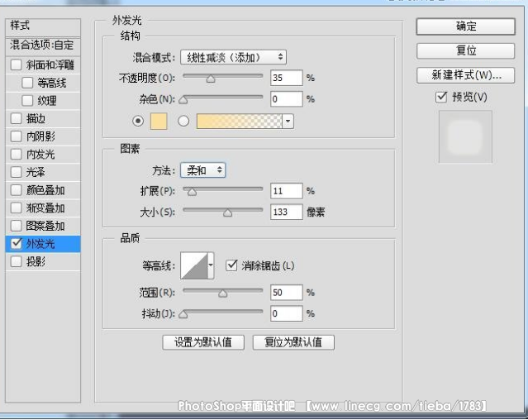
Task: Toggle the 消除锯齿 checkbox
Action: pyautogui.click(x=231, y=265)
